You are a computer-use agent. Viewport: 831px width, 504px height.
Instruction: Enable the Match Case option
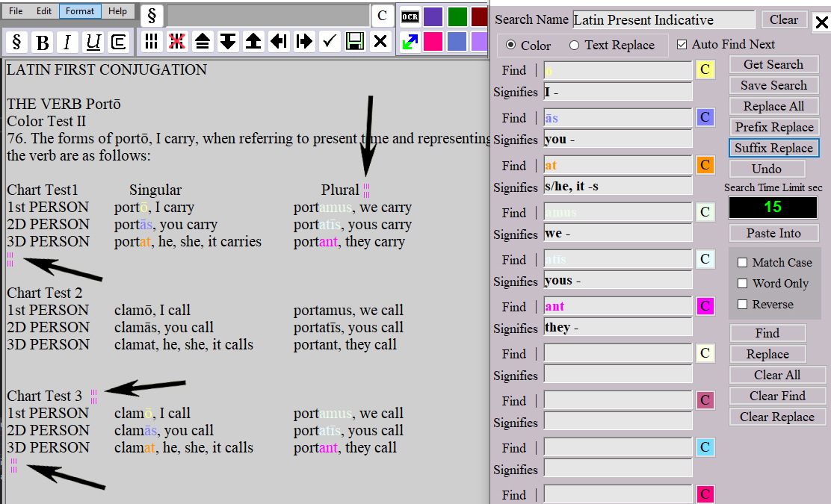coord(742,263)
